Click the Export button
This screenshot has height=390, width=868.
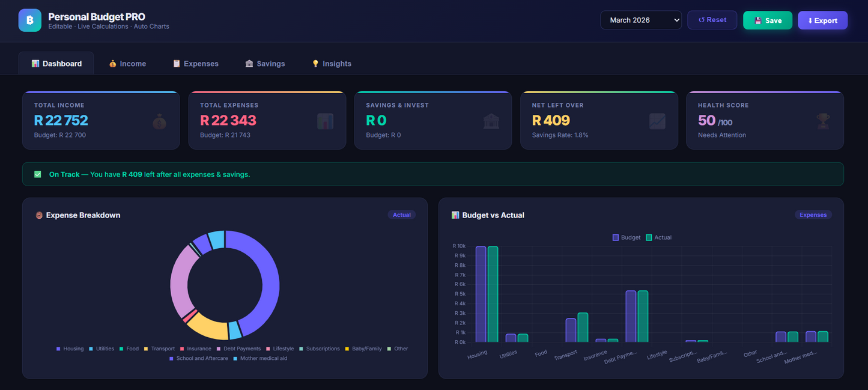(822, 20)
